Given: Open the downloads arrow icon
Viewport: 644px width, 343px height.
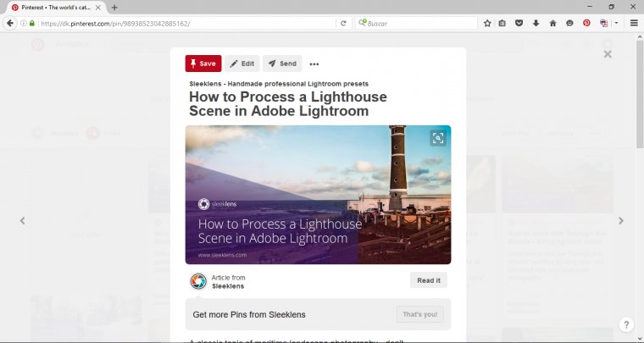Looking at the screenshot, I should (x=536, y=24).
